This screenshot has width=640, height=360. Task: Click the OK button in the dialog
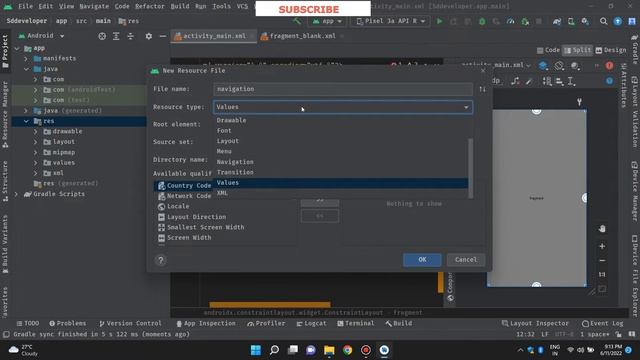coord(422,260)
